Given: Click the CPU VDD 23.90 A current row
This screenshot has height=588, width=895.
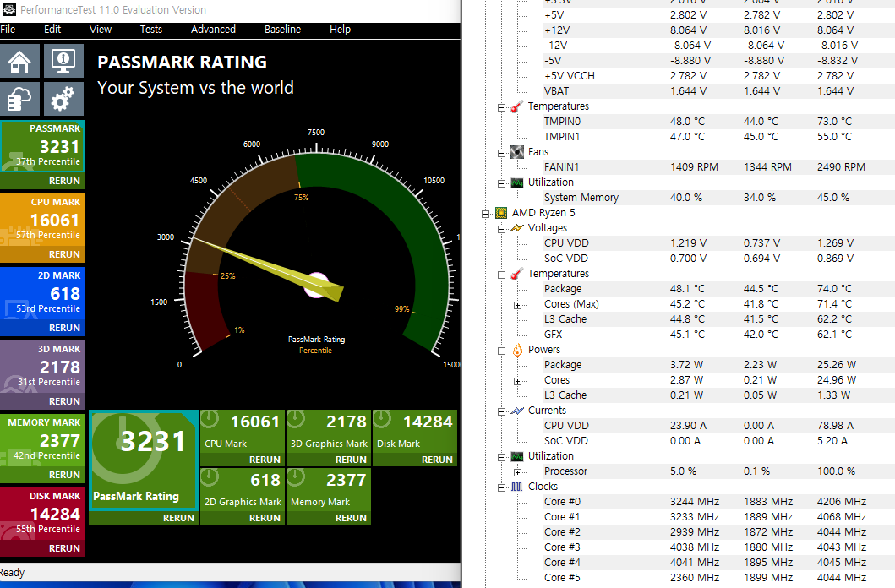Looking at the screenshot, I should click(x=718, y=426).
